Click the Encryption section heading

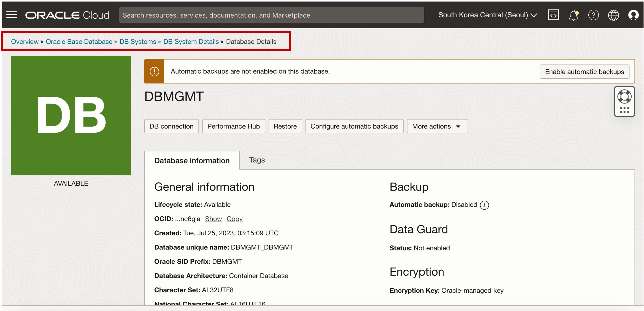point(417,272)
